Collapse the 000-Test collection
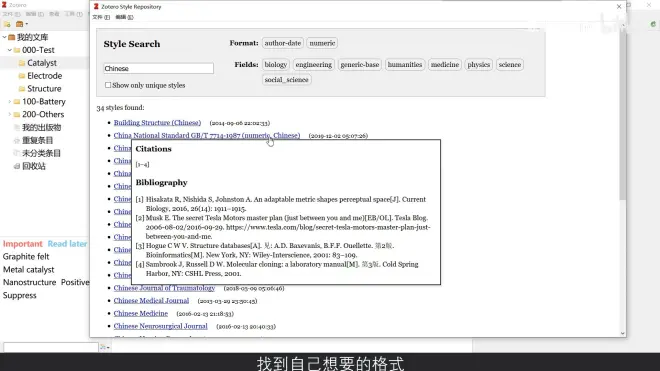This screenshot has width=660, height=371. (10, 50)
